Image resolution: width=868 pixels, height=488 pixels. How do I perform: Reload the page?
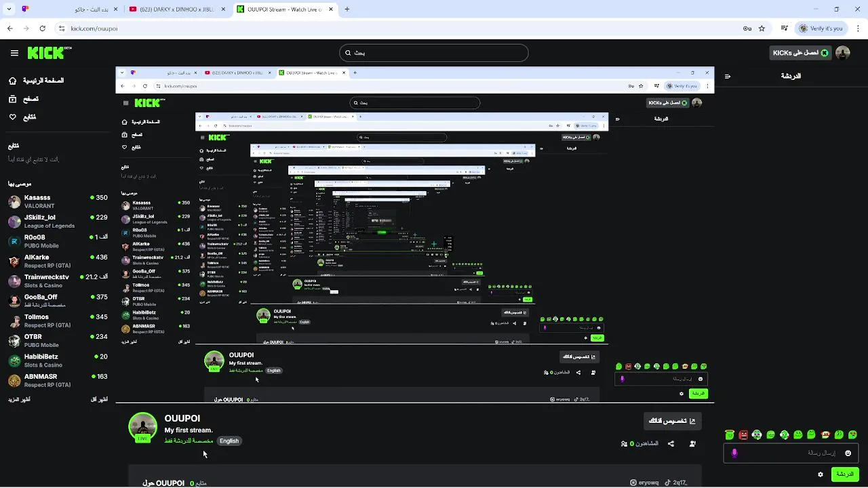point(43,28)
